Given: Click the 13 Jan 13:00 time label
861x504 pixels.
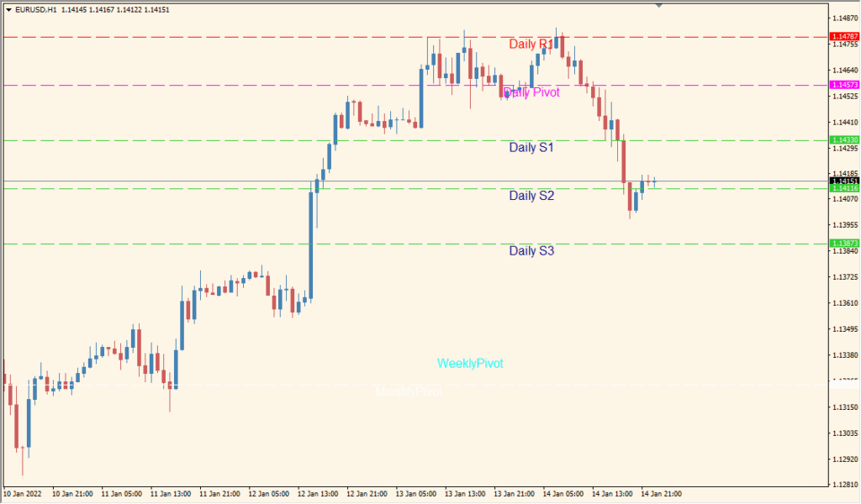Looking at the screenshot, I should click(x=465, y=494).
